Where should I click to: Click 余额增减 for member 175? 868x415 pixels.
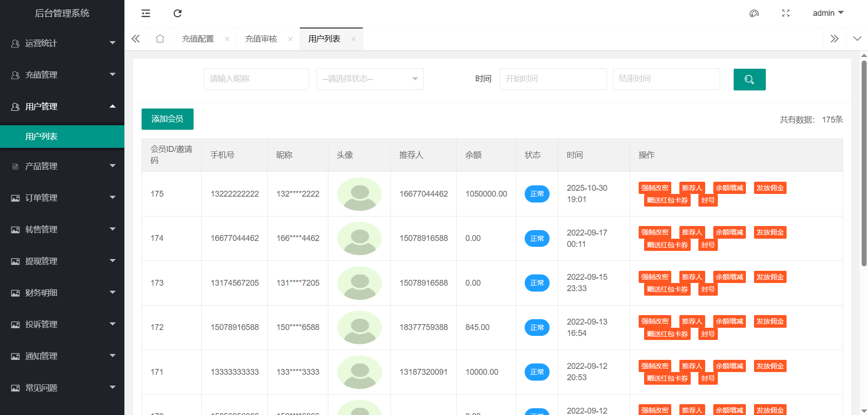pos(729,188)
